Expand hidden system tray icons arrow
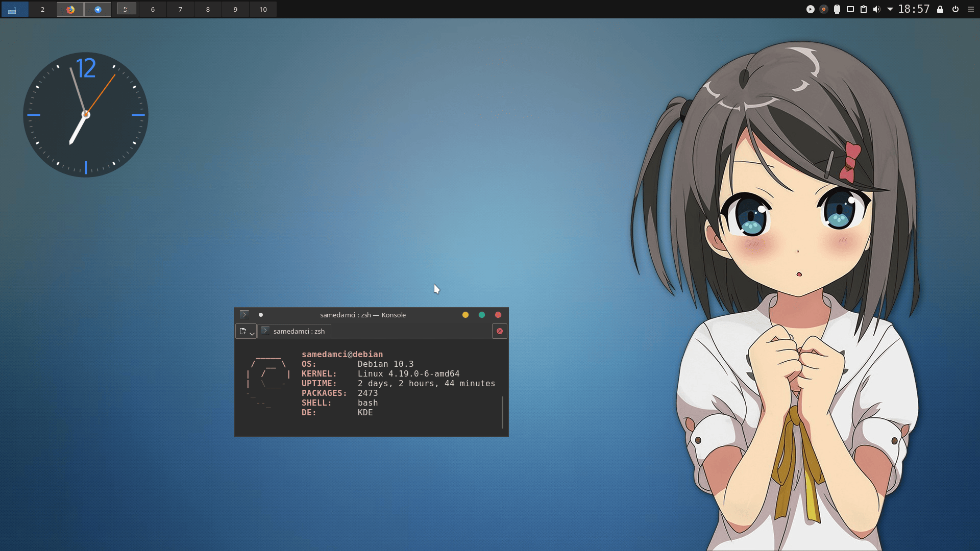 890,9
